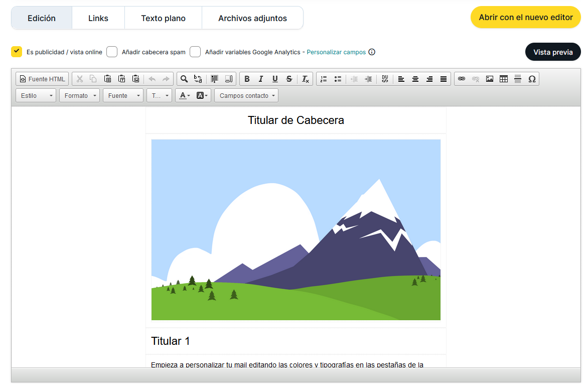Screen dimensions: 586x392
Task: Expand the Formato dropdown
Action: [79, 95]
